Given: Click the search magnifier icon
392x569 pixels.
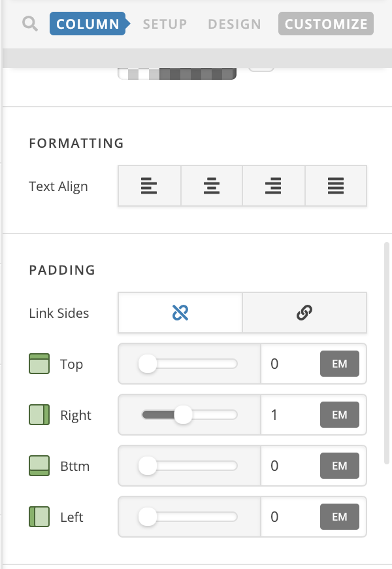Looking at the screenshot, I should pos(30,24).
